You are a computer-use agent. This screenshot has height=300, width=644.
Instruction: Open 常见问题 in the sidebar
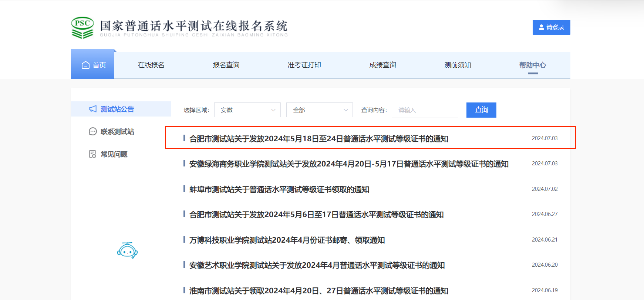point(114,154)
